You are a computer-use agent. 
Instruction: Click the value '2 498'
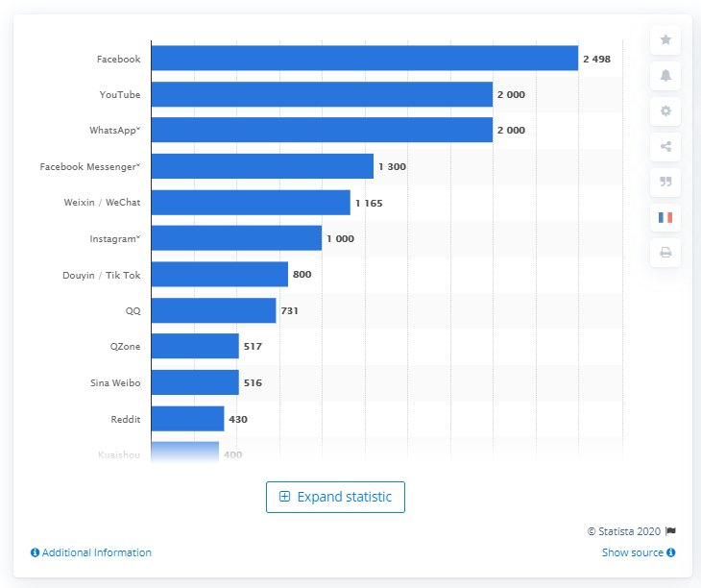click(597, 59)
